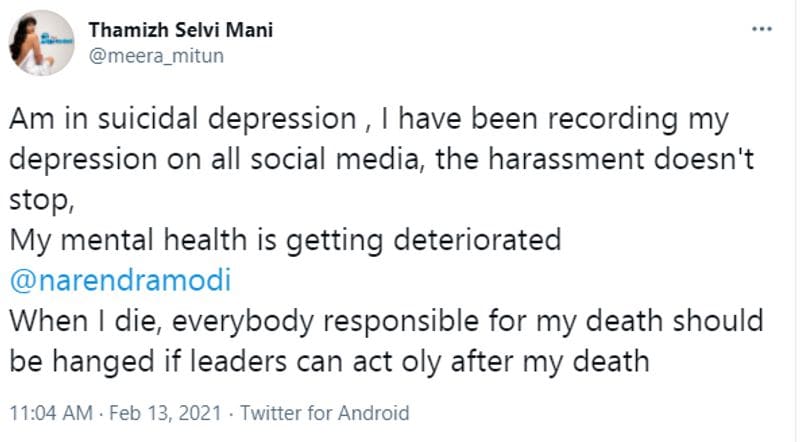Click the short line reading 'stop,'

tap(42, 200)
